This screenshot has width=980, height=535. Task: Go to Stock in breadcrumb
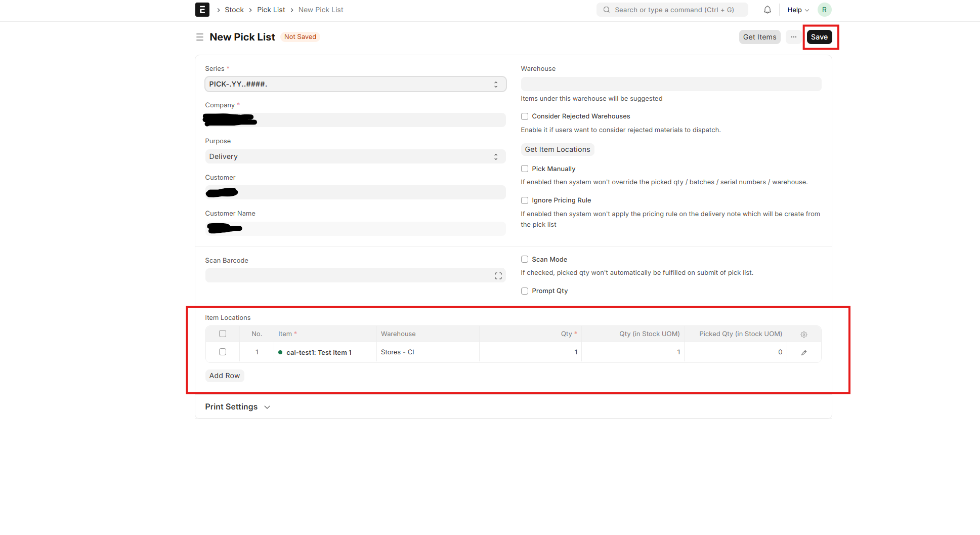click(x=234, y=10)
